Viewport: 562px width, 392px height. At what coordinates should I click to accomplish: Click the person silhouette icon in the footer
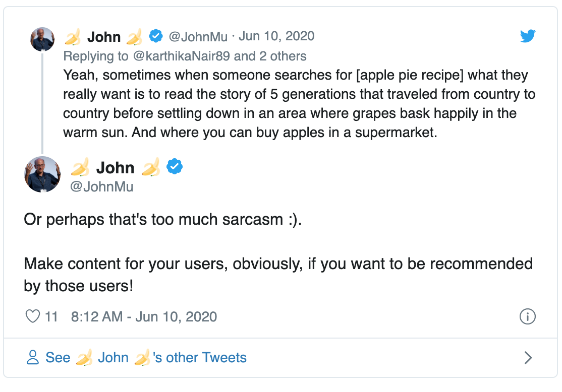[33, 357]
